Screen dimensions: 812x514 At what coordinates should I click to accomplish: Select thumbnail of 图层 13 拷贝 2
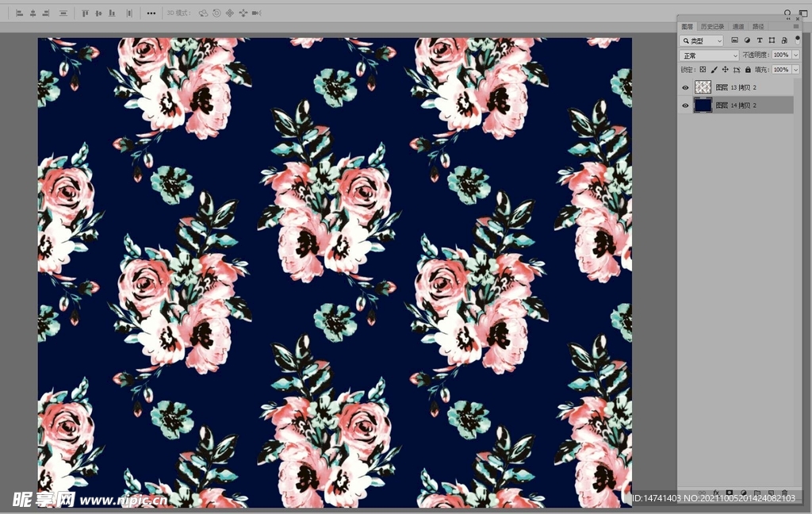pos(703,87)
